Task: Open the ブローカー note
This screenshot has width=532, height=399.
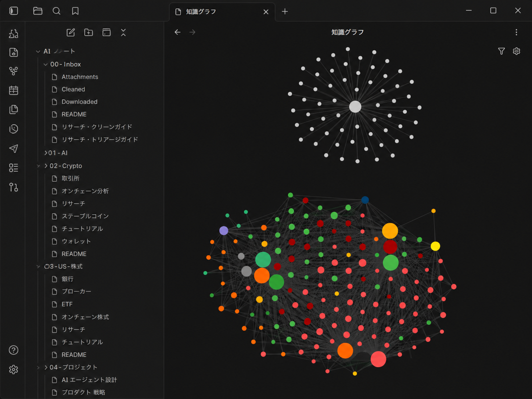Action: (x=71, y=291)
